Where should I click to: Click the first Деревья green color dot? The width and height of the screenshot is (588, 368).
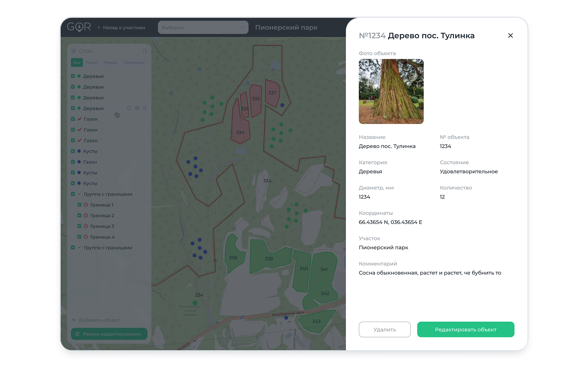(79, 76)
